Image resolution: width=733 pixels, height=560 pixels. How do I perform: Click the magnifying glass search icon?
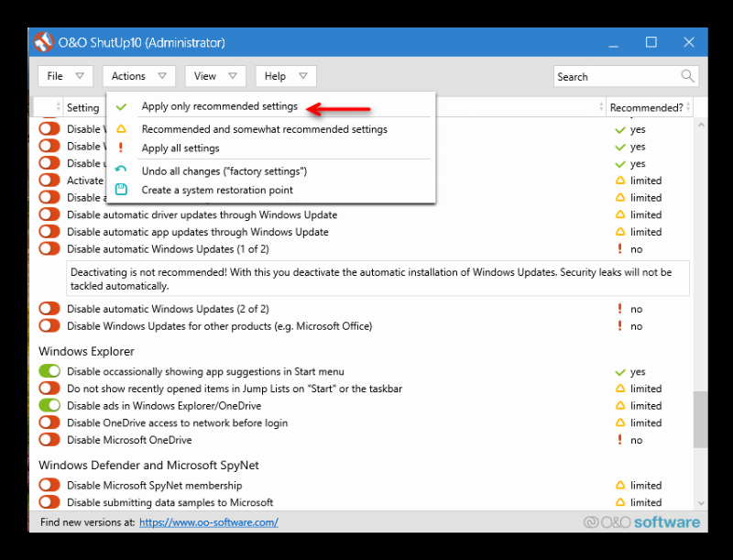tap(687, 76)
